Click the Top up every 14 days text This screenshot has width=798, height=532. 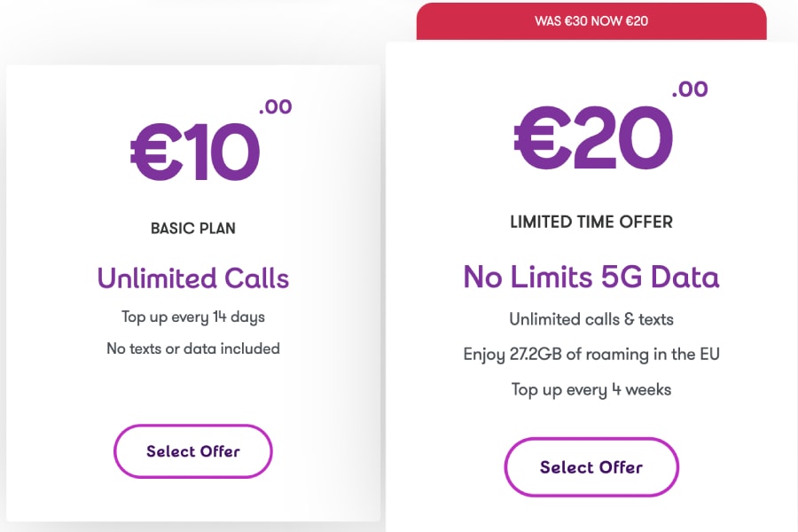click(193, 317)
